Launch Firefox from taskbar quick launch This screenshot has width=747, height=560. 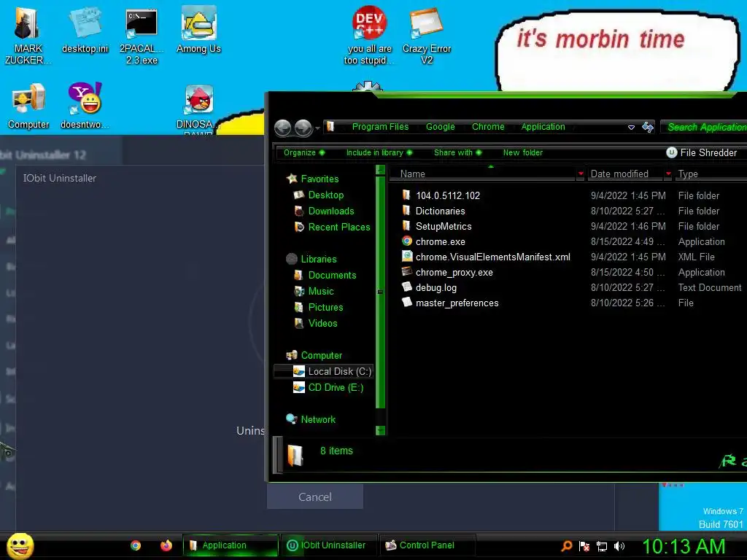click(166, 545)
